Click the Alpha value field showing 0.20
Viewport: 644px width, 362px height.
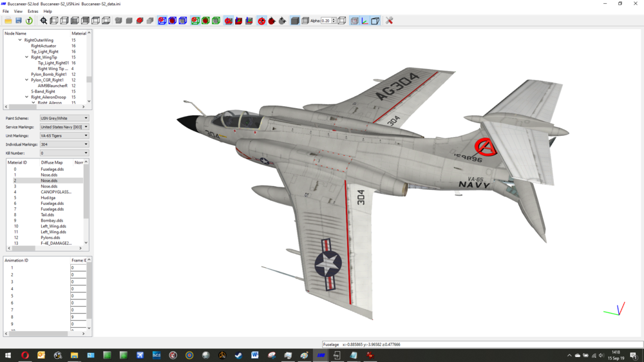(326, 21)
